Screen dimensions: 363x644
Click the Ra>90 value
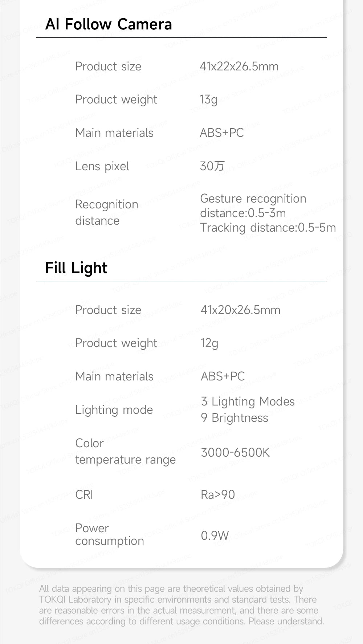point(218,494)
